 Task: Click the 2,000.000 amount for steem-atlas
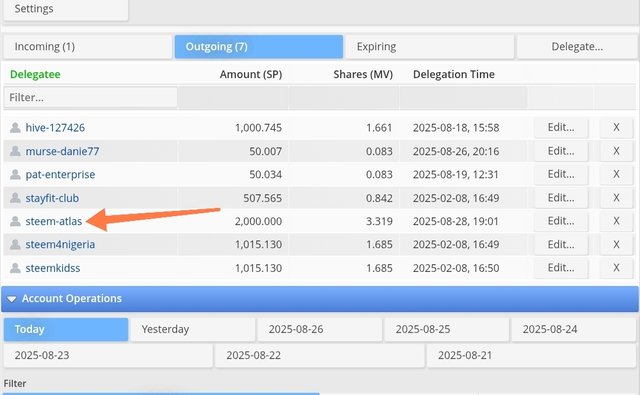coord(258,222)
